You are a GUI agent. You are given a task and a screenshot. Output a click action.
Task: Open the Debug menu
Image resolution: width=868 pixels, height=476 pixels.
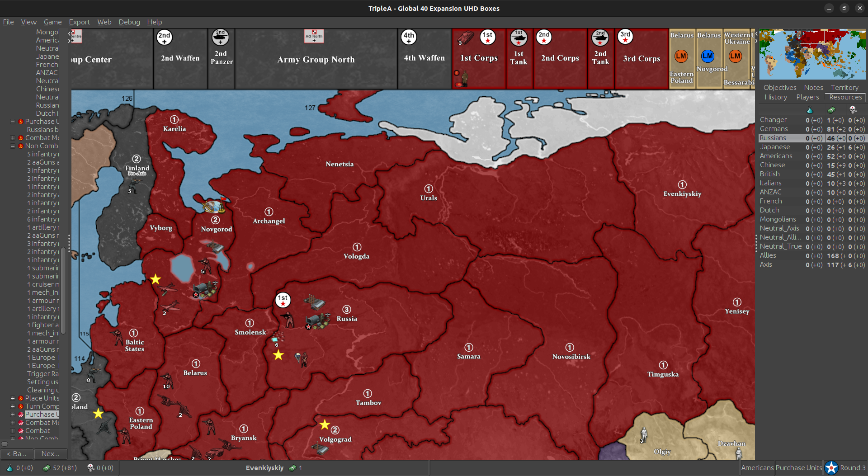click(129, 22)
